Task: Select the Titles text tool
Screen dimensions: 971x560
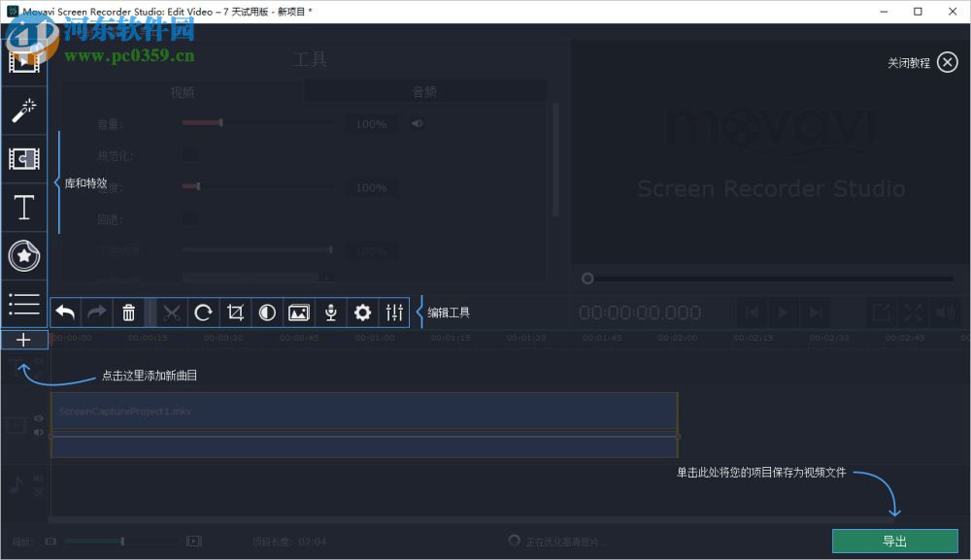Action: point(24,207)
